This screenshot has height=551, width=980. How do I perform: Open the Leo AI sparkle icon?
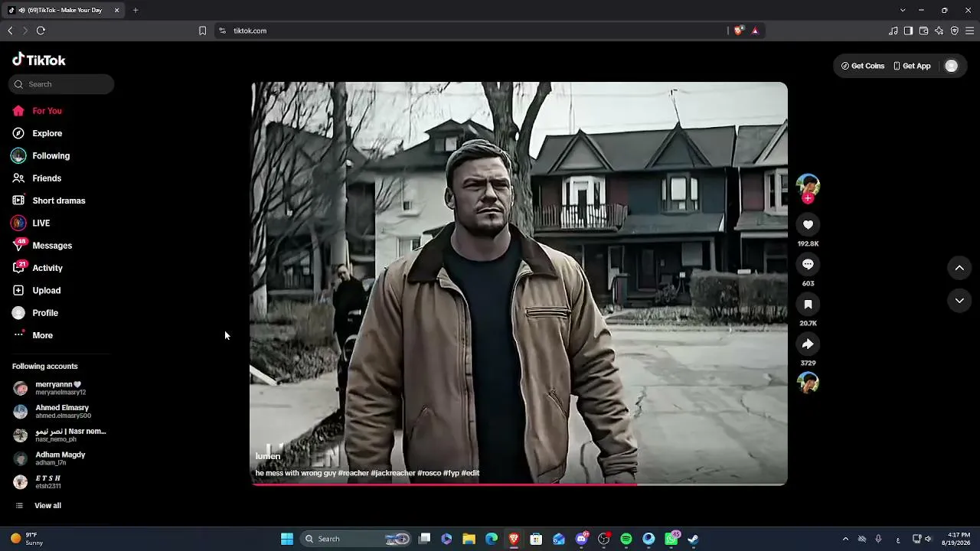(x=939, y=31)
